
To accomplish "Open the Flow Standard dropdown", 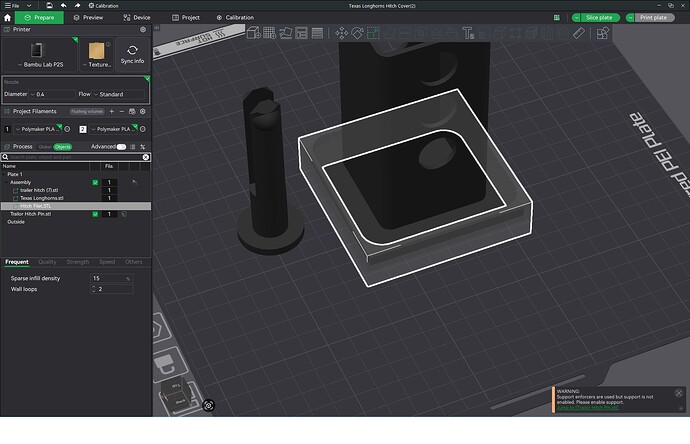I will click(118, 94).
